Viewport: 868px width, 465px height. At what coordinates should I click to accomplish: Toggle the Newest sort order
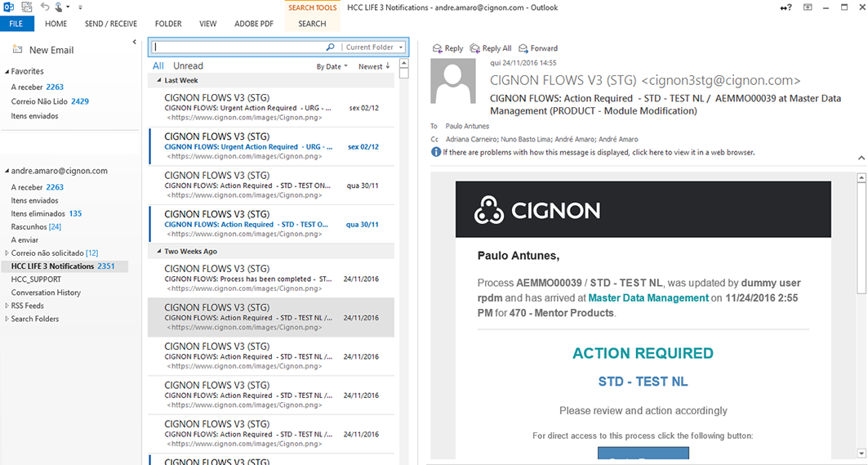click(374, 66)
